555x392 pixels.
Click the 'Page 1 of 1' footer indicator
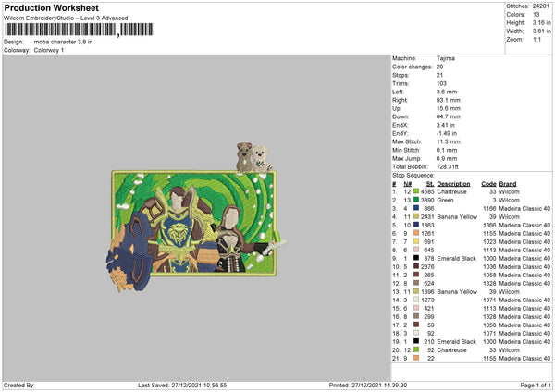tap(536, 386)
